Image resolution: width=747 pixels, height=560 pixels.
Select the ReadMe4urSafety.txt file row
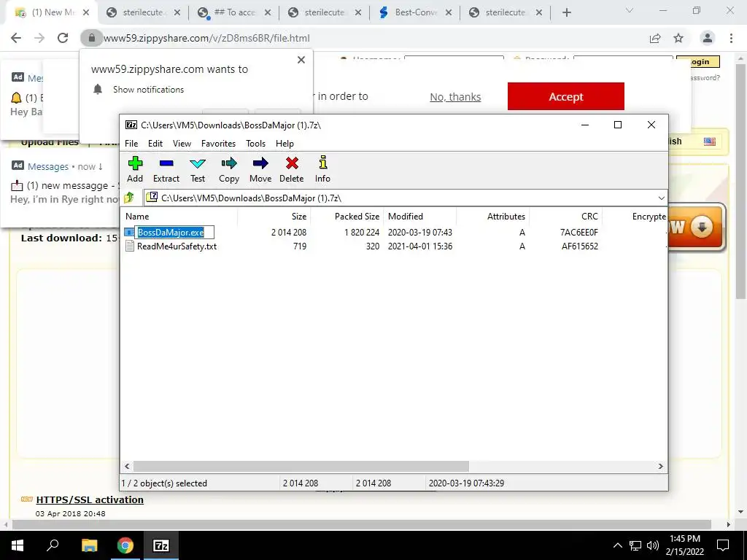[393, 246]
